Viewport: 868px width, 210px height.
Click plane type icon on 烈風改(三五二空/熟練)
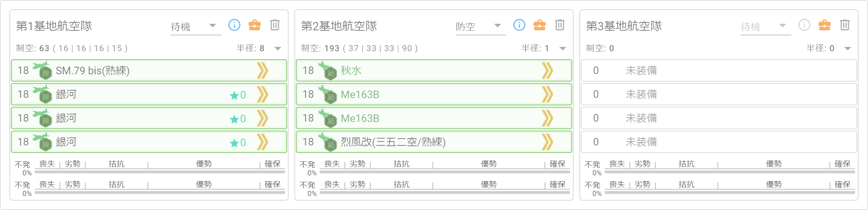(327, 141)
